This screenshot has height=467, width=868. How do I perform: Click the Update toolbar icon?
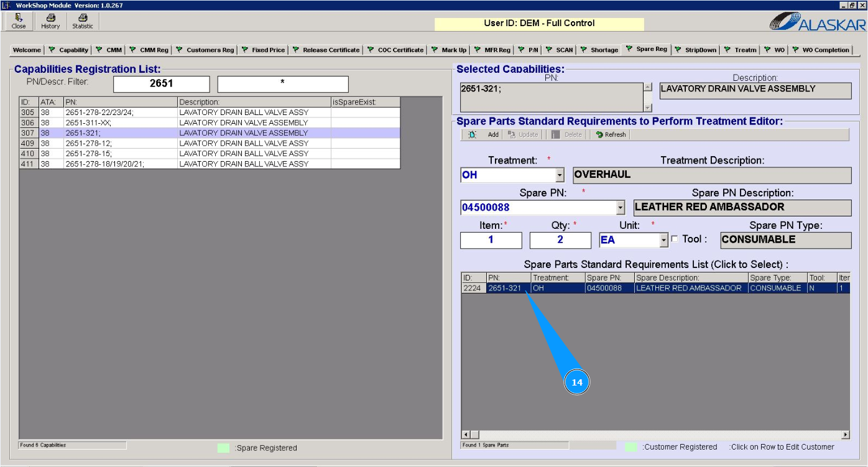512,134
